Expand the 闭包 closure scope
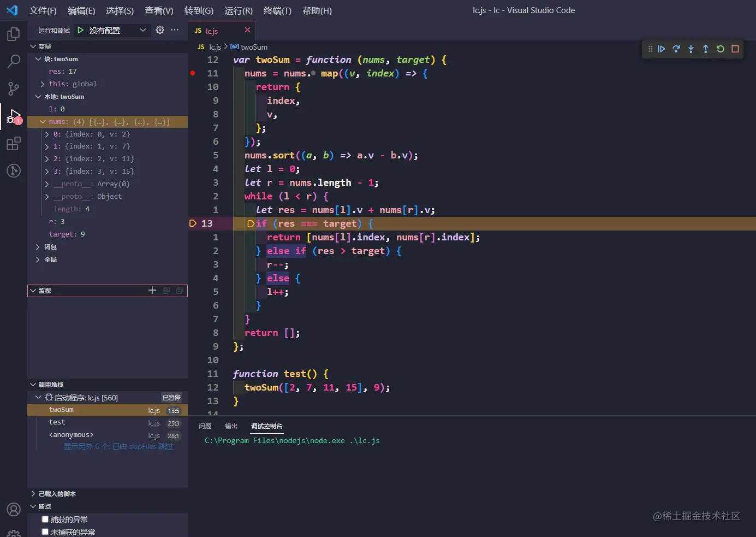756x537 pixels. 38,247
